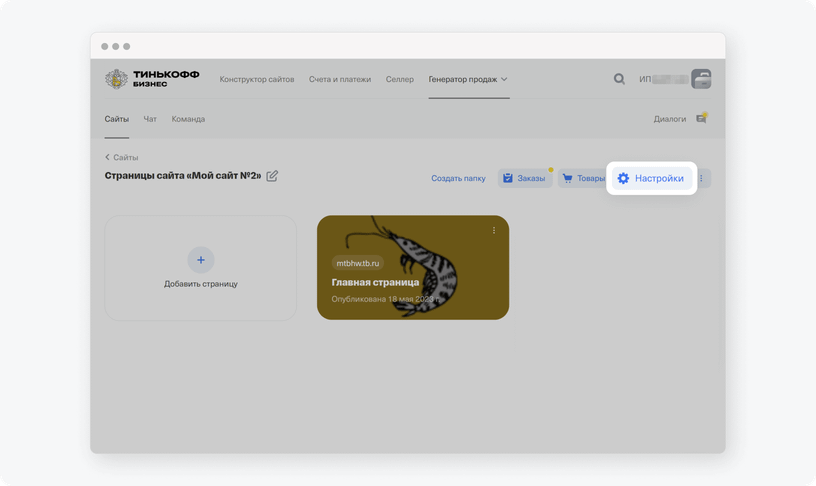Expand the Генератор продаж dropdown

(468, 79)
